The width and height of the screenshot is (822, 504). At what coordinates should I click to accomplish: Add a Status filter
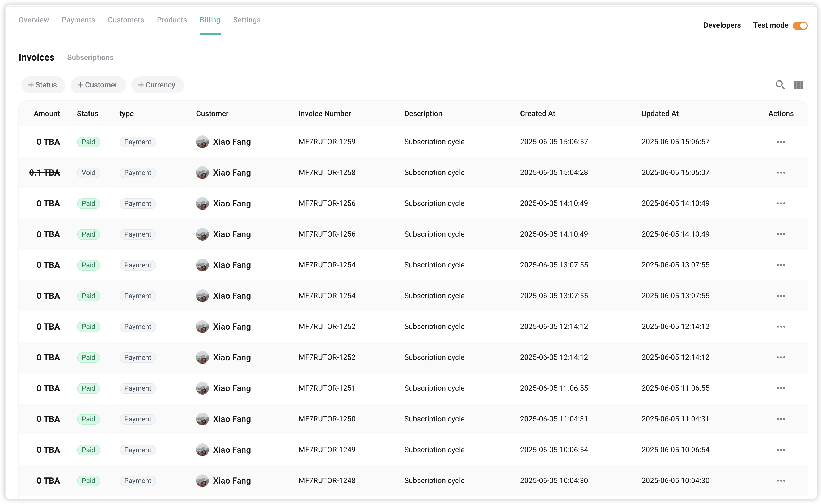(x=43, y=85)
